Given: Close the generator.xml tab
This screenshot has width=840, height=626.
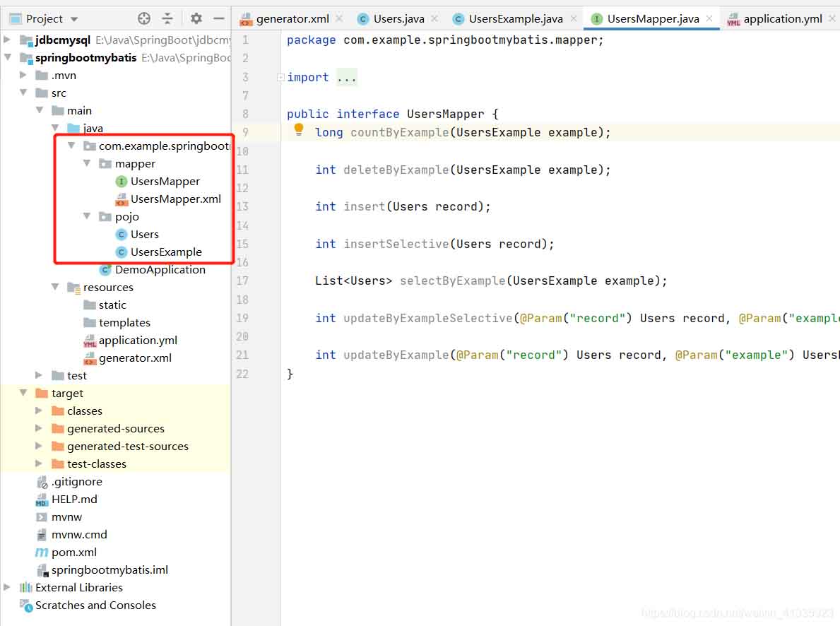Looking at the screenshot, I should [339, 19].
